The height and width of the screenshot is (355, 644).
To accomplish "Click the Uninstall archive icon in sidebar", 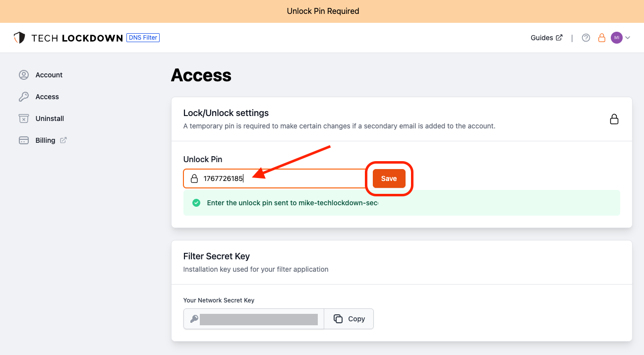I will point(23,118).
